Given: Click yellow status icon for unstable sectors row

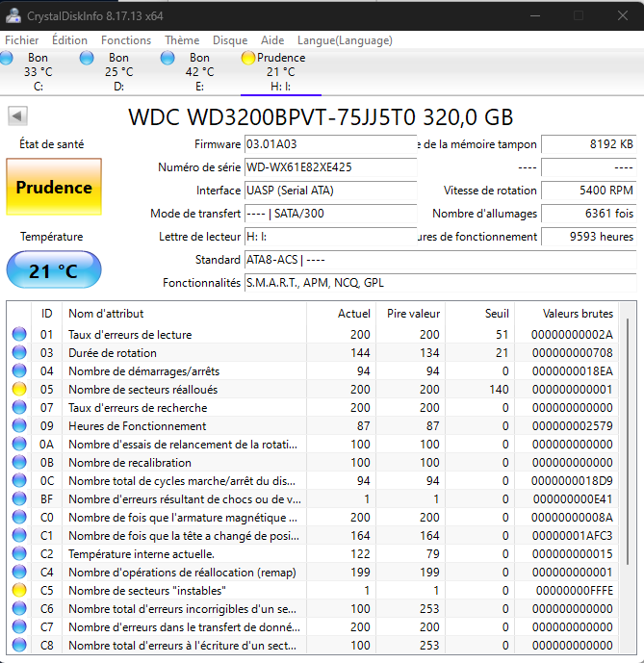Looking at the screenshot, I should point(19,590).
